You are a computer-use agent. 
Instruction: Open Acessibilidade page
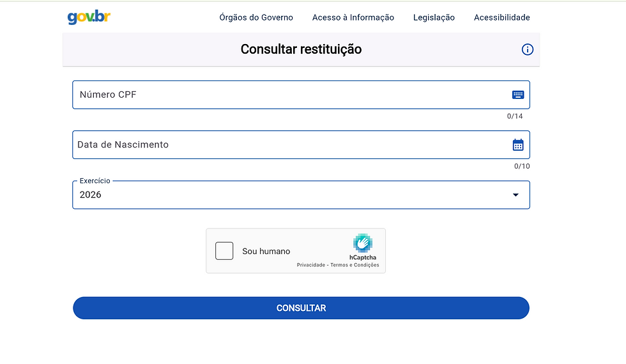[x=502, y=18]
